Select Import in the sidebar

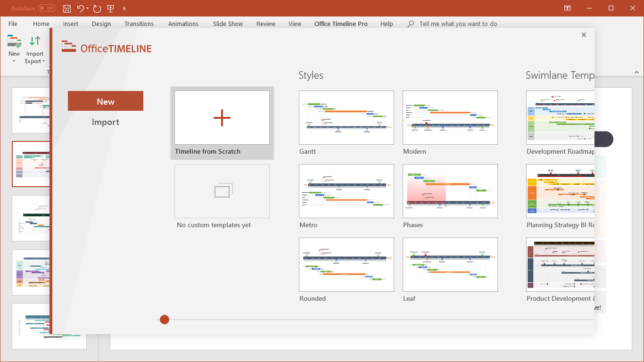pos(105,122)
